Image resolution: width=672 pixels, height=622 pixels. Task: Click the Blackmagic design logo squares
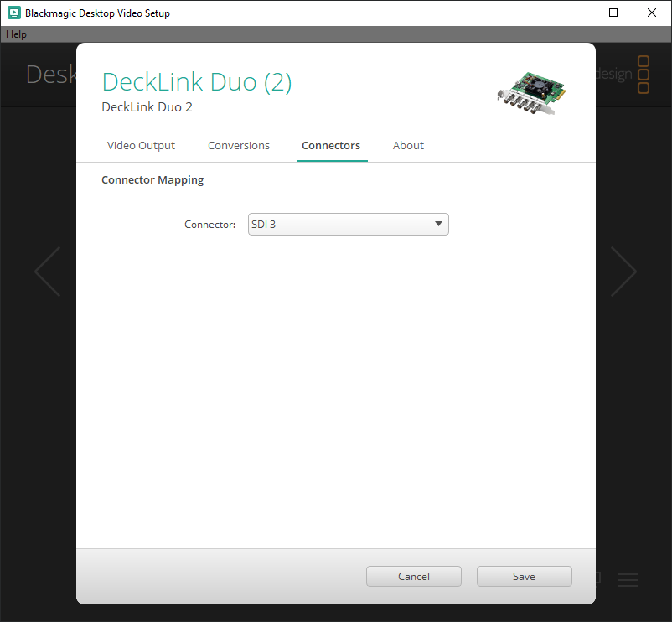coord(644,75)
